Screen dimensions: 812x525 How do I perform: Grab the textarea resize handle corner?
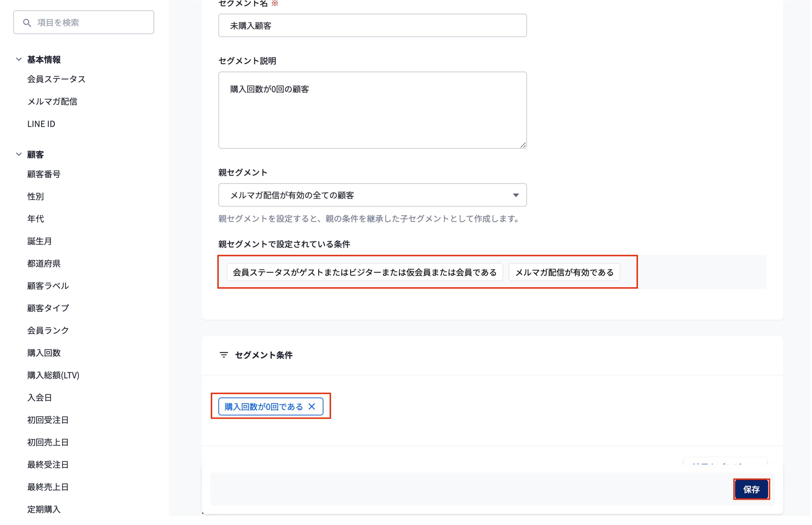[x=523, y=145]
